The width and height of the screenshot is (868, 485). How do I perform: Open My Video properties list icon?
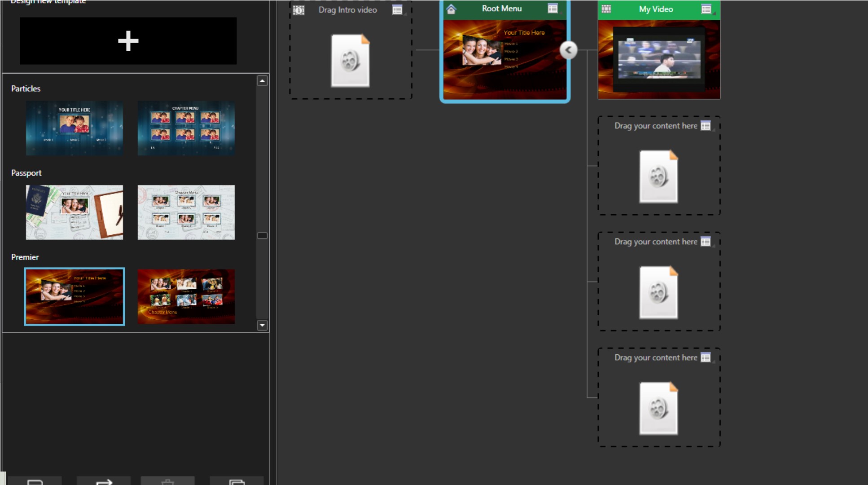click(x=706, y=9)
